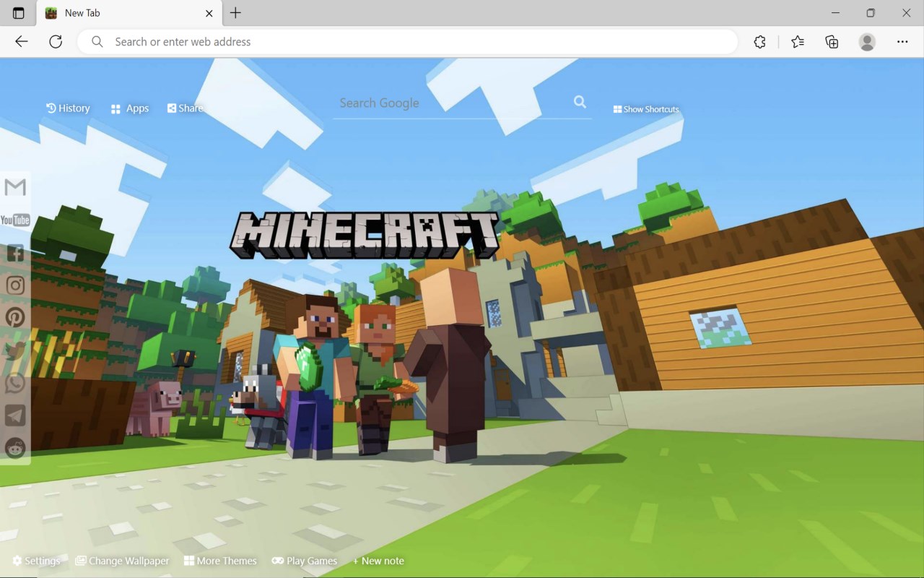Open the theme Settings
Image resolution: width=924 pixels, height=578 pixels.
pyautogui.click(x=36, y=561)
